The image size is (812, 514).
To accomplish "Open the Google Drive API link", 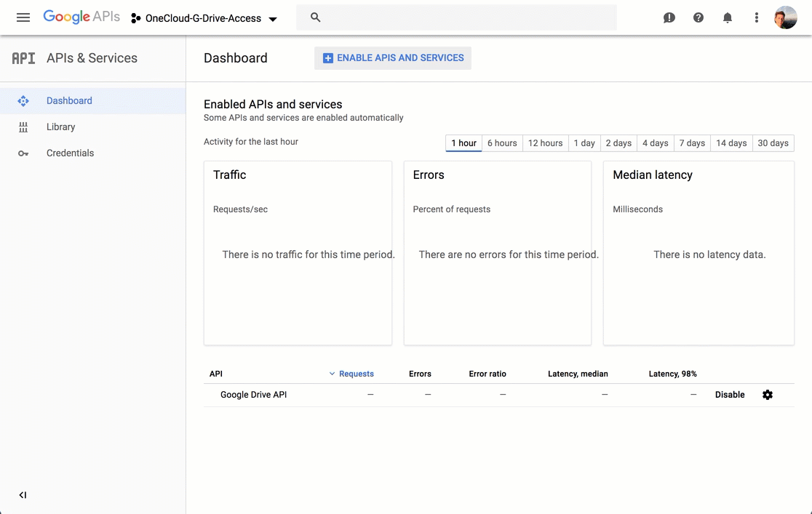I will coord(253,395).
